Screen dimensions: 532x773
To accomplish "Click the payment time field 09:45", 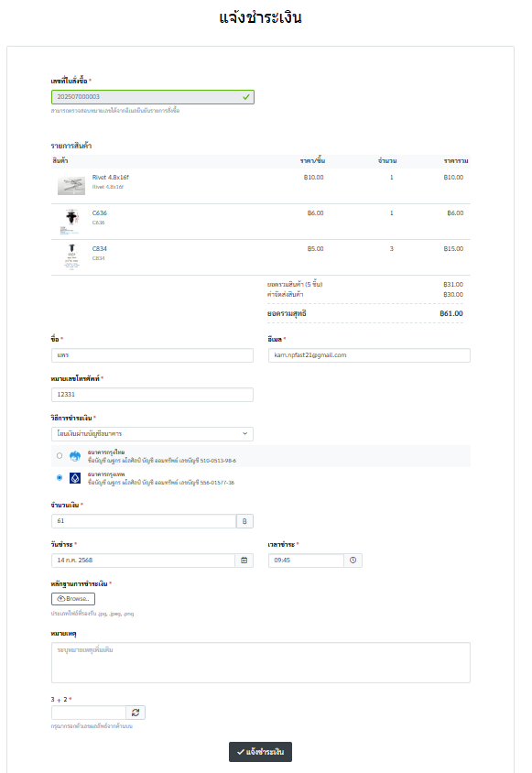I will [x=306, y=561].
